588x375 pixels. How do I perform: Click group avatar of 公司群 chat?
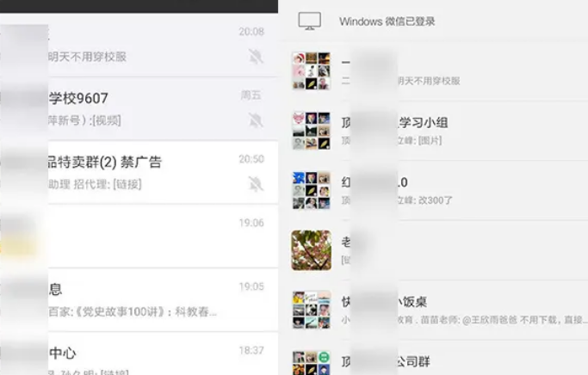pyautogui.click(x=312, y=363)
